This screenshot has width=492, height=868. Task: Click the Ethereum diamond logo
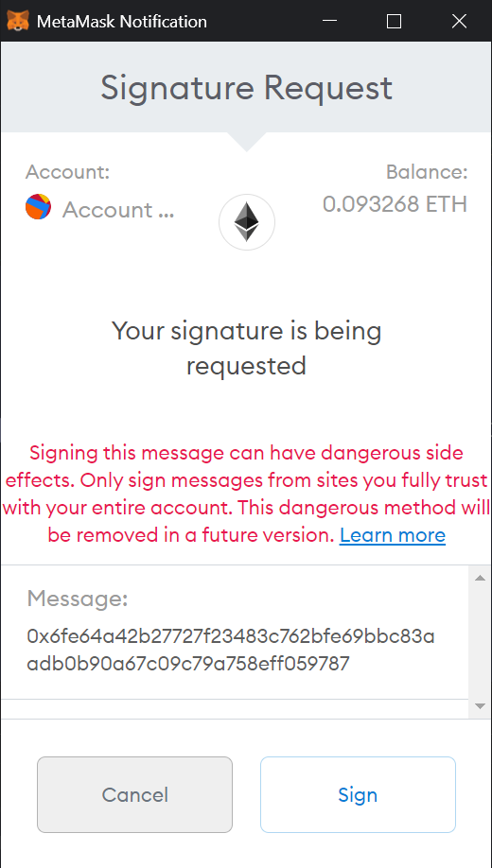247,222
